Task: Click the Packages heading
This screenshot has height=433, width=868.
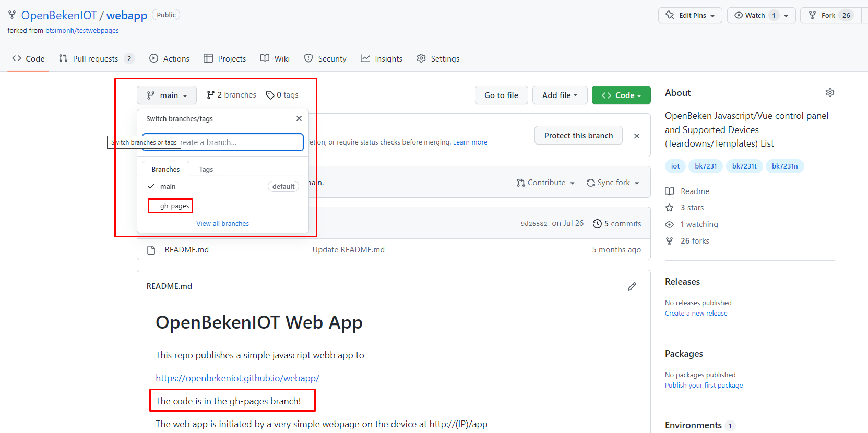Action: coord(684,354)
